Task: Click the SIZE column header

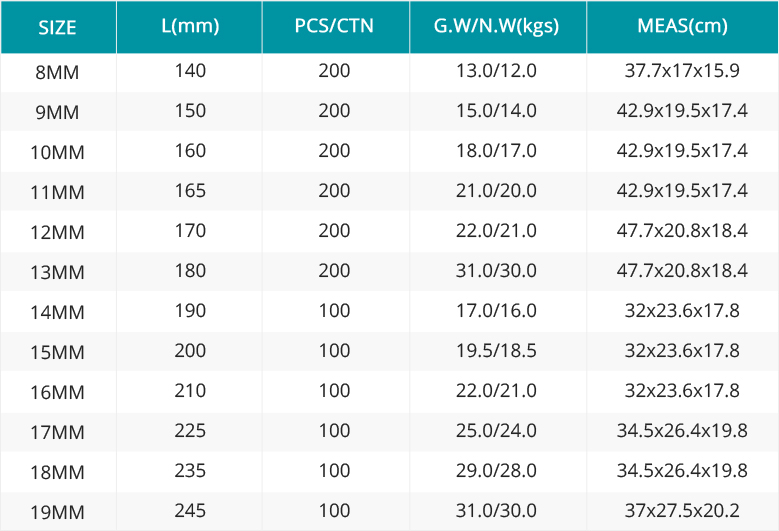Action: [57, 27]
